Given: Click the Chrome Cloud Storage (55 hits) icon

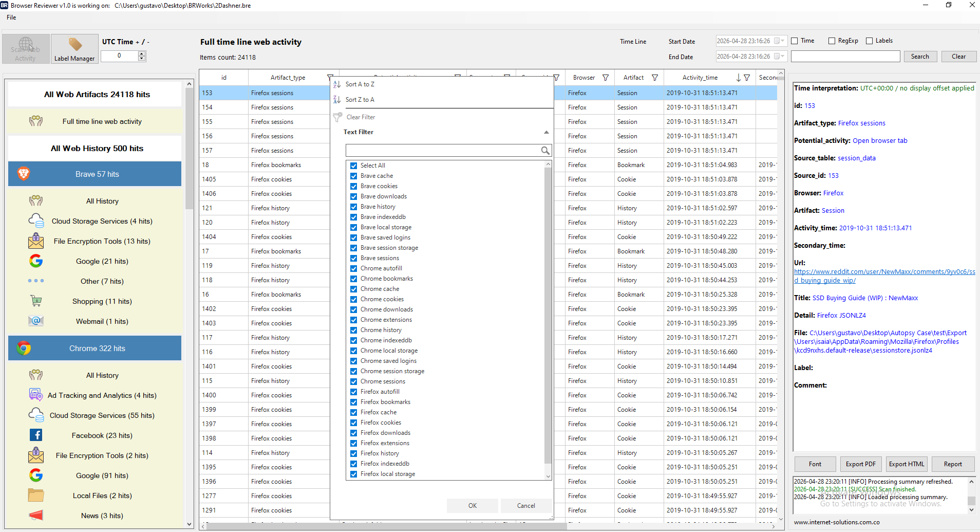Looking at the screenshot, I should coord(36,415).
